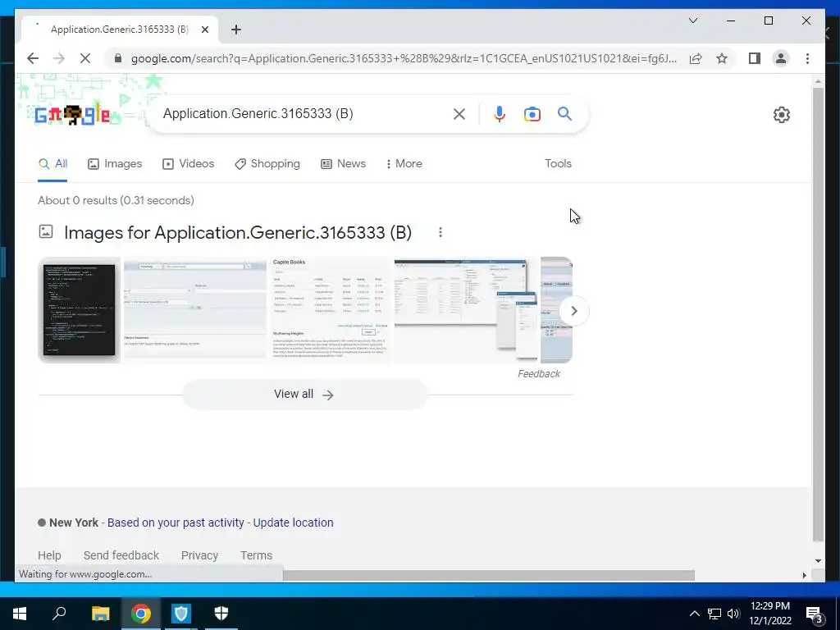View site information padlock

[x=118, y=58]
